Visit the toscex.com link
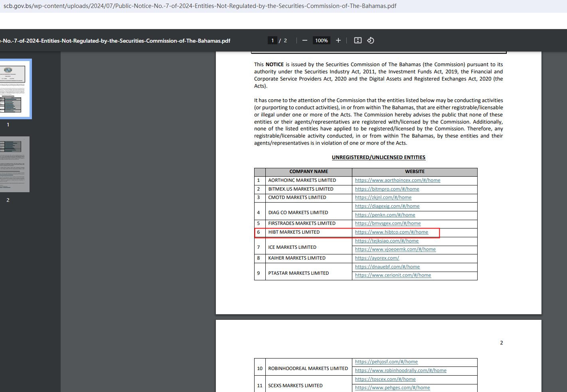The height and width of the screenshot is (392, 567). 385,379
